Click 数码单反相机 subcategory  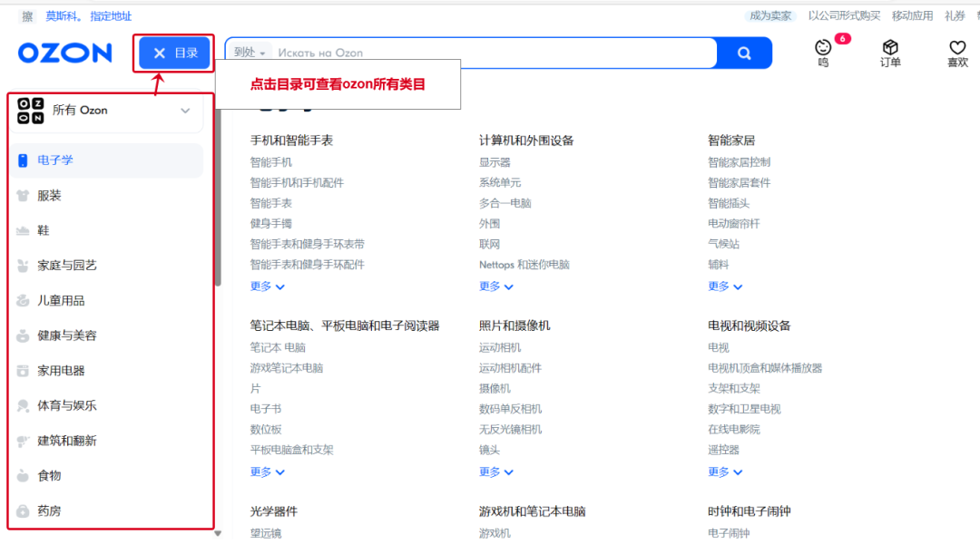(510, 409)
